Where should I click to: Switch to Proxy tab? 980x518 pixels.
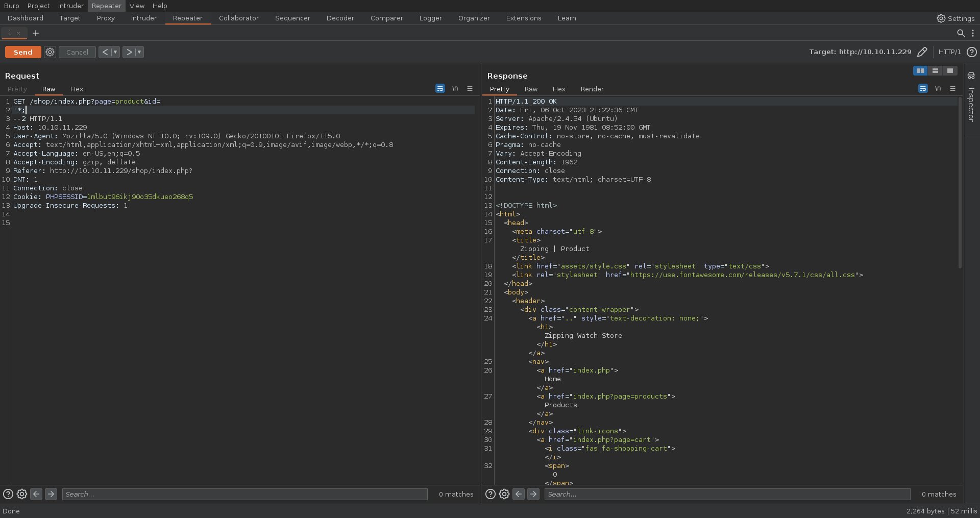pos(106,18)
